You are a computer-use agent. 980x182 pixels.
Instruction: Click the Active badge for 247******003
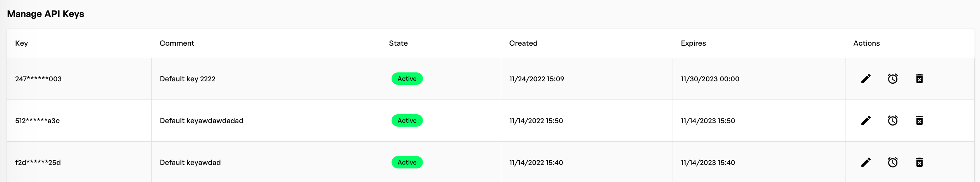click(x=407, y=79)
